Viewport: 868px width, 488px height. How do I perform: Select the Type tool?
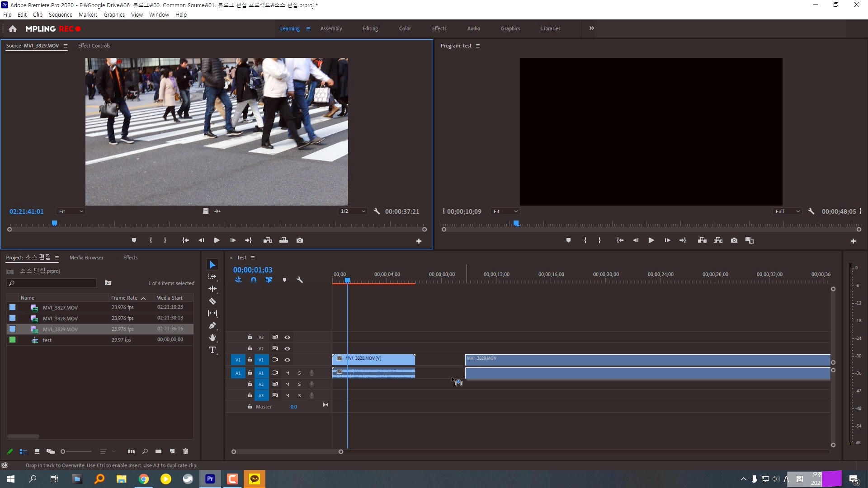click(212, 350)
